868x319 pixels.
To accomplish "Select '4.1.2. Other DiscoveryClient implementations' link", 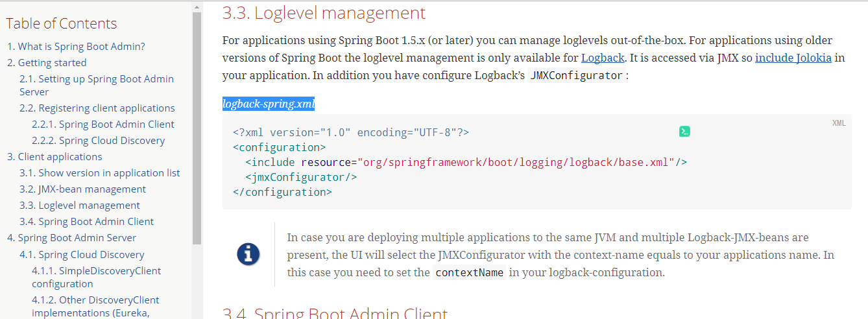I will tap(95, 306).
